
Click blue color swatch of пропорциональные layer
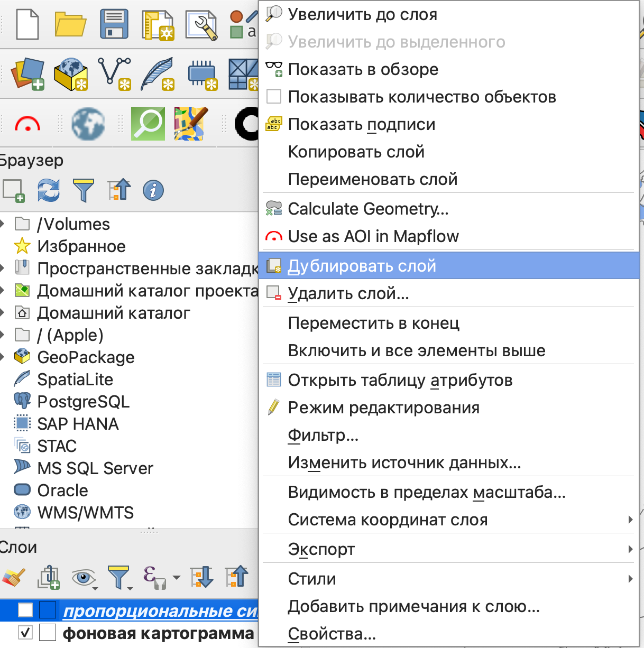coord(48,610)
